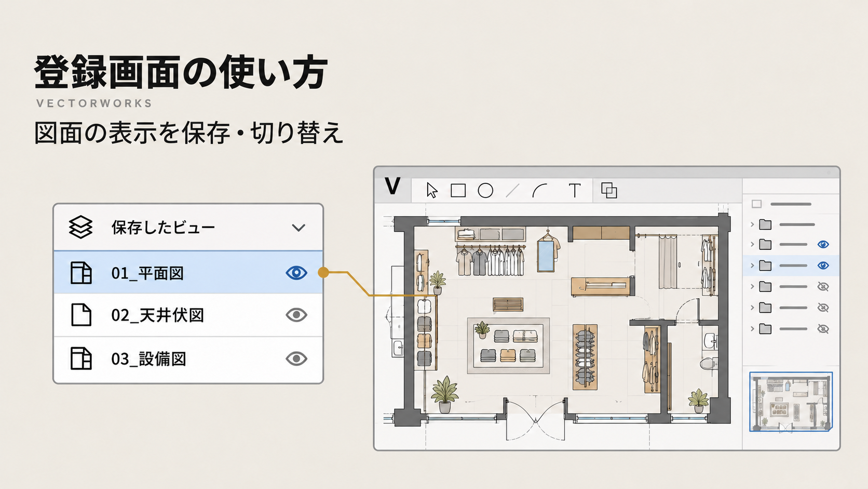Expand the second folder row chevron
Image resolution: width=868 pixels, height=489 pixels.
tap(752, 244)
